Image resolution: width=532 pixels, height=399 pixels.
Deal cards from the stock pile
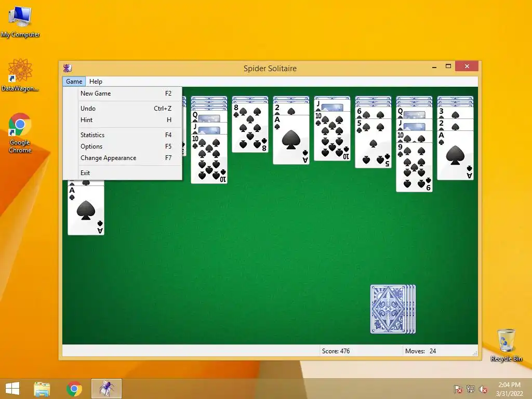(393, 309)
